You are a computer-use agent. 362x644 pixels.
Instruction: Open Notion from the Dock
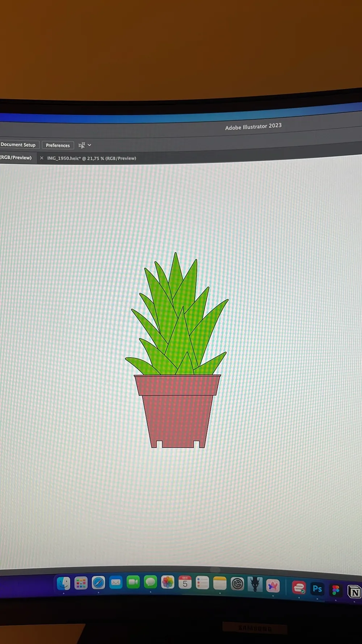355,592
